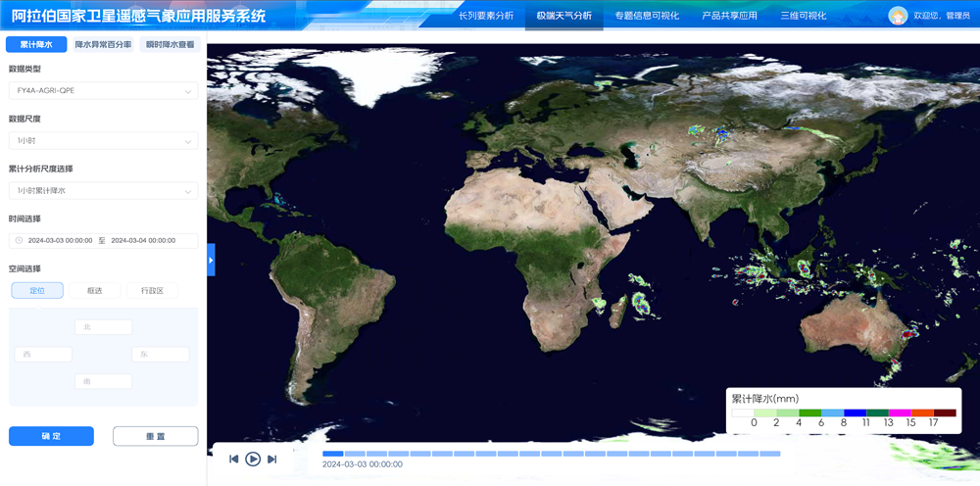The image size is (980, 486).
Task: Click the clock icon in time selection
Action: point(19,240)
